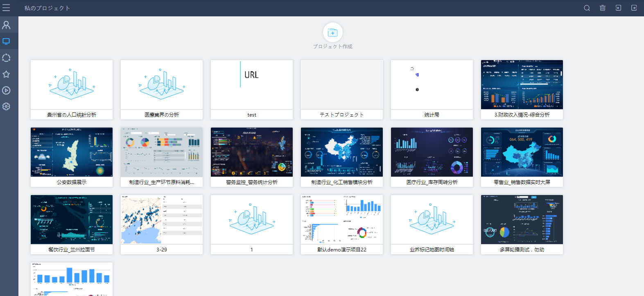Open 警务监控_警务统计分析 dashboard thumbnail
Viewport: 644px width, 296px height.
252,152
